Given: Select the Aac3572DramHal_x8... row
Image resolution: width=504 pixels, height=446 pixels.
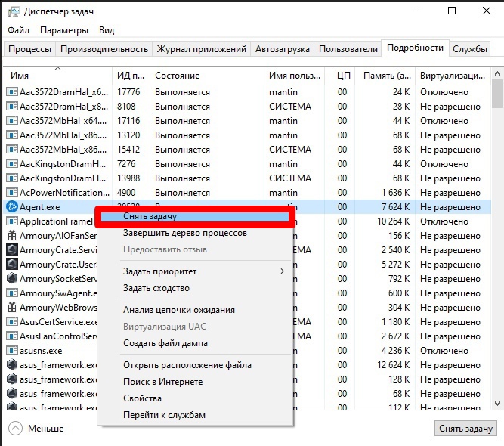Looking at the screenshot, I should (247, 106).
